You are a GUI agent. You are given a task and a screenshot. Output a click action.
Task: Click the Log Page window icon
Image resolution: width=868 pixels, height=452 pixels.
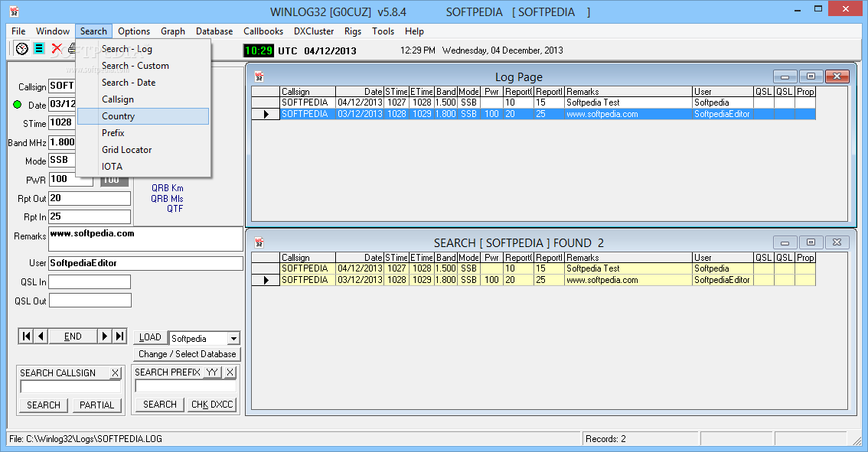259,76
